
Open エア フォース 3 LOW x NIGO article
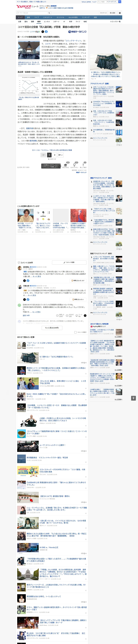coord(56,344)
